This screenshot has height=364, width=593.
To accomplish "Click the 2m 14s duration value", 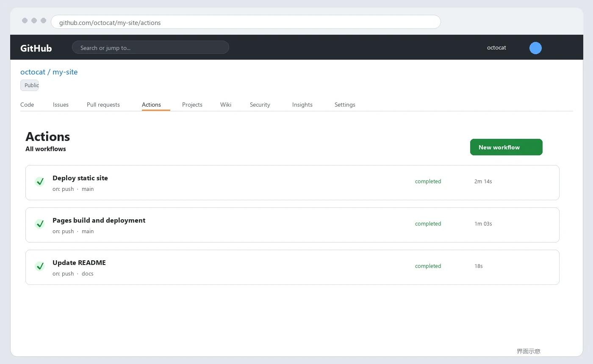I will (483, 182).
